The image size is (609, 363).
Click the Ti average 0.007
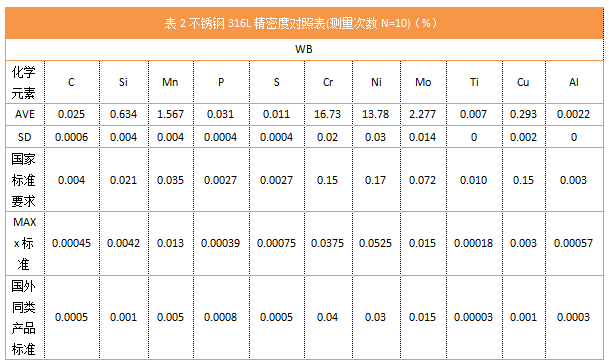473,114
